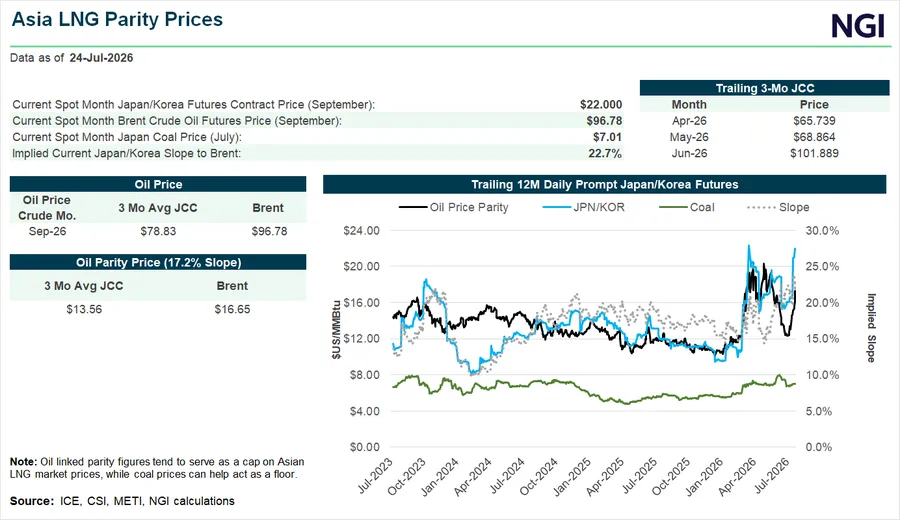Select the 'Brent' heading in Oil Price table
Image resolution: width=900 pixels, height=520 pixels.
tap(268, 208)
